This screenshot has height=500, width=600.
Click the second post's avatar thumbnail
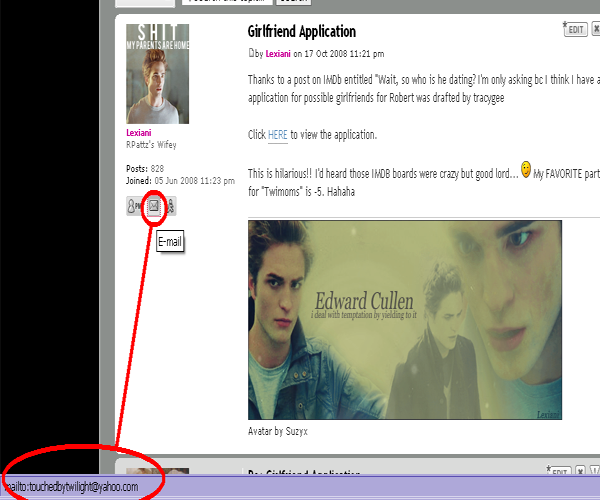pyautogui.click(x=157, y=472)
